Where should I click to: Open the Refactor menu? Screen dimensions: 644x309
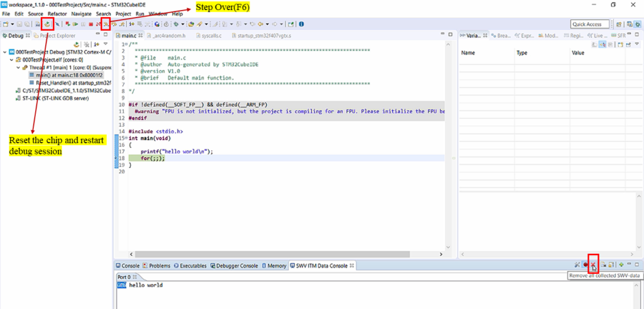coord(57,14)
